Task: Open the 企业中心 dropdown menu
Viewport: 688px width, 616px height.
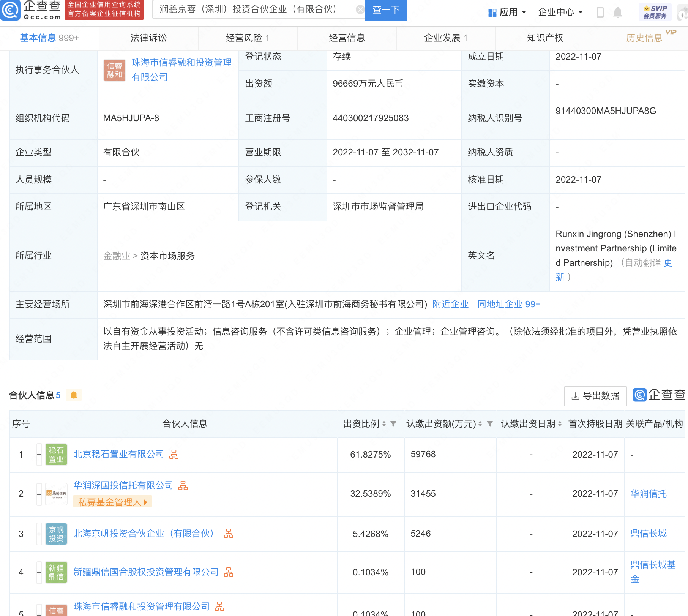Action: pos(560,13)
